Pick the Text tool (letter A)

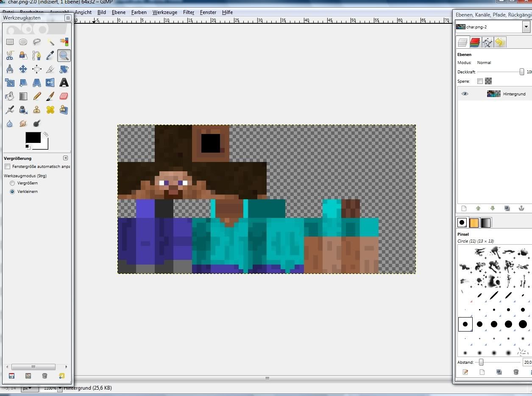[64, 83]
